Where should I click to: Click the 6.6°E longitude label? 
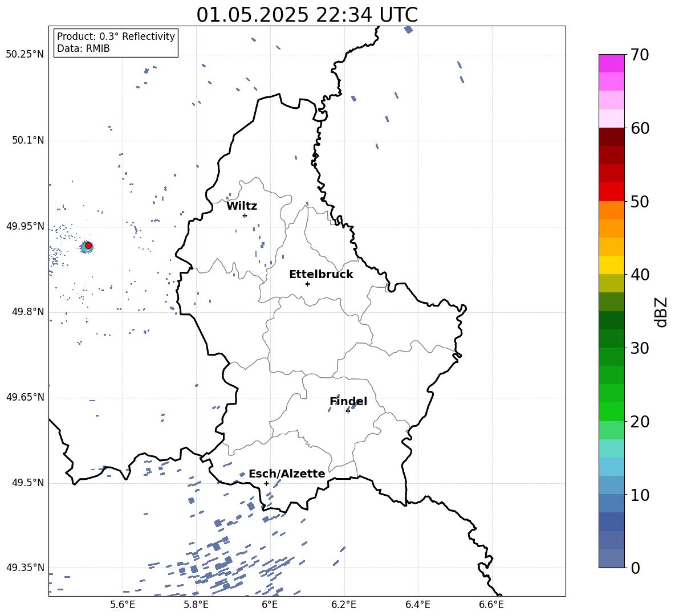[x=491, y=605]
